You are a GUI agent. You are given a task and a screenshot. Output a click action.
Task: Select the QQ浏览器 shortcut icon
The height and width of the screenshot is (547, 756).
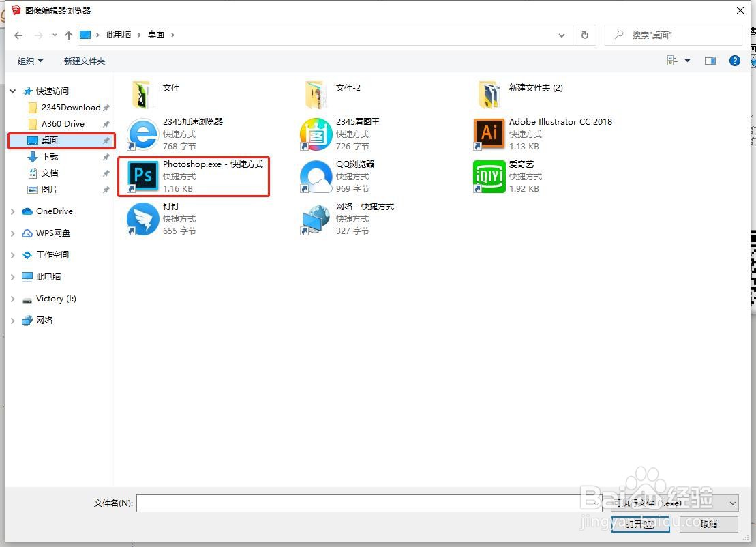316,176
